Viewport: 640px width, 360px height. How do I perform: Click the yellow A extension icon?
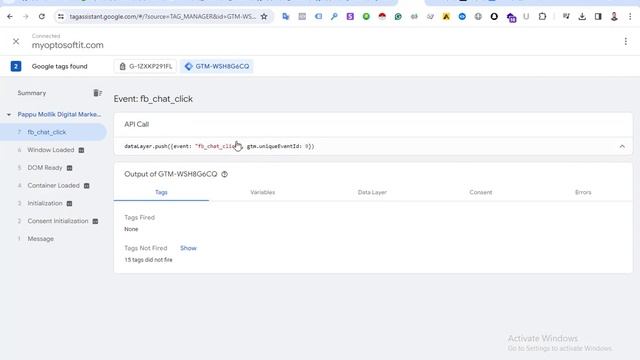(x=446, y=17)
